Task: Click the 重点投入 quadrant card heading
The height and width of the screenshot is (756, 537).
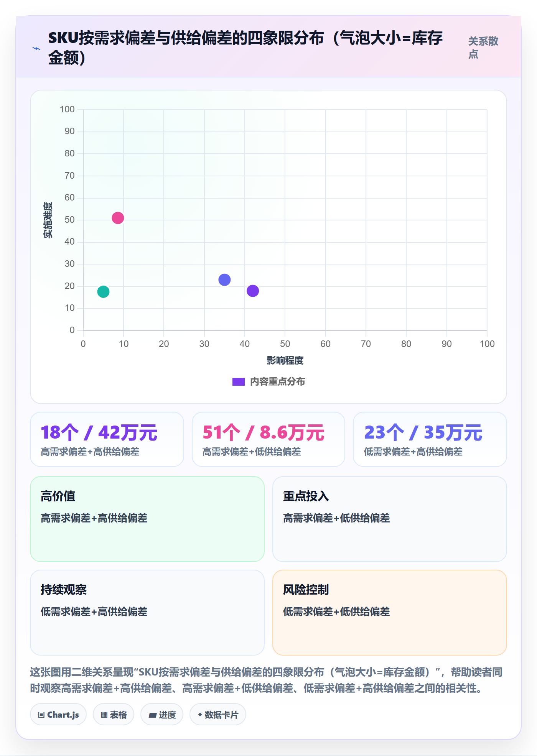Action: 306,496
